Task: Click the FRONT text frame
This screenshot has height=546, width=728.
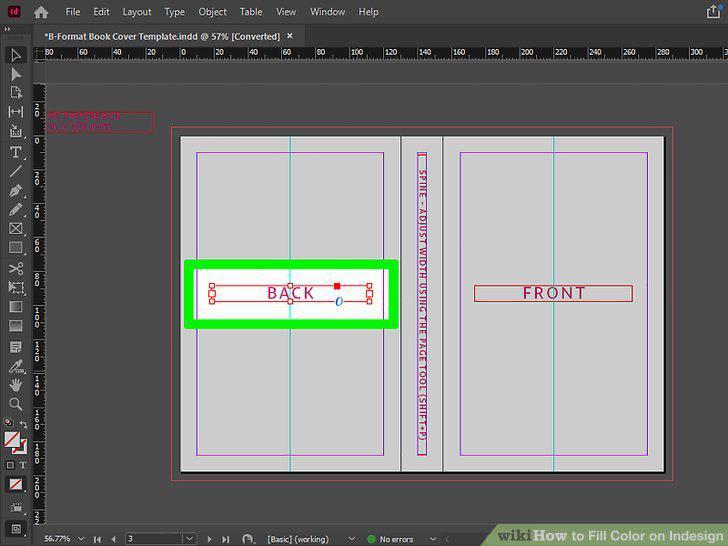Action: (x=553, y=293)
